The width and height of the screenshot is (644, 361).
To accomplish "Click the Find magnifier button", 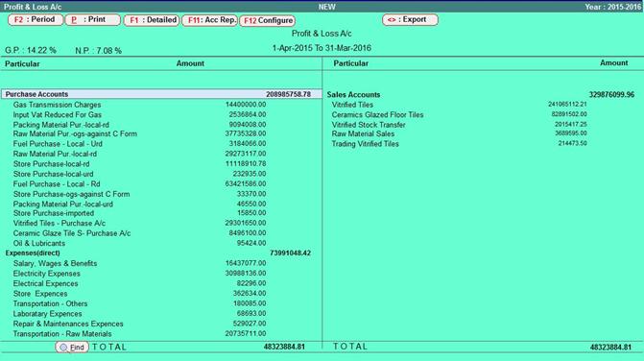I will coord(72,347).
